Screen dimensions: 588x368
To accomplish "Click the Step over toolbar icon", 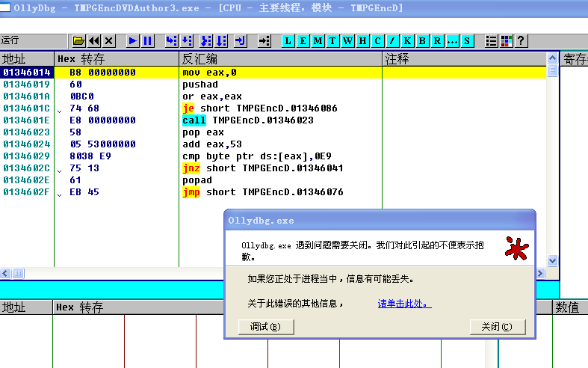I will (186, 40).
